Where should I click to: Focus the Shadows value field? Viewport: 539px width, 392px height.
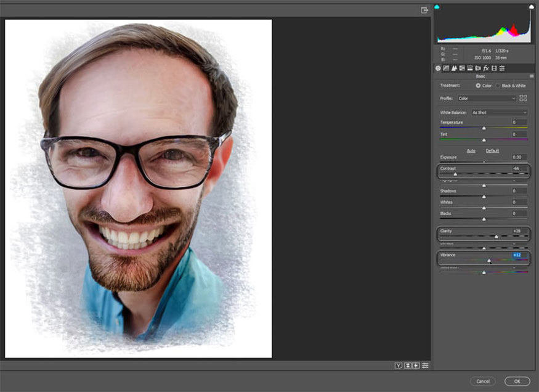click(519, 191)
